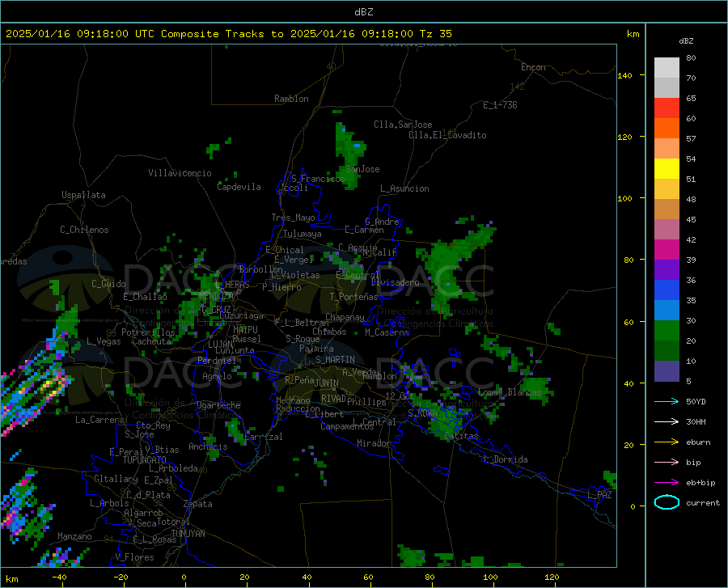This screenshot has width=728, height=588.
Task: Click the dBZ heading above the color scale
Action: [x=686, y=40]
